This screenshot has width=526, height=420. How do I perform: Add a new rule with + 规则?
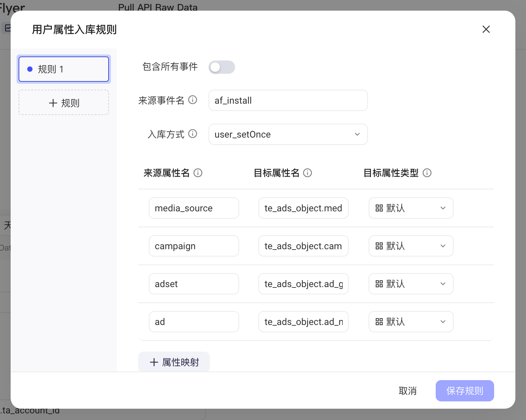tap(64, 102)
